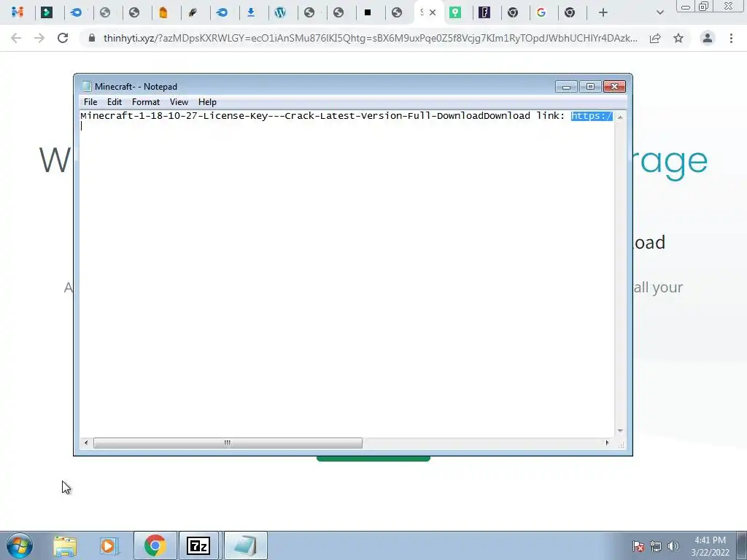Open the Chrome profile avatar
The width and height of the screenshot is (747, 560).
(708, 38)
